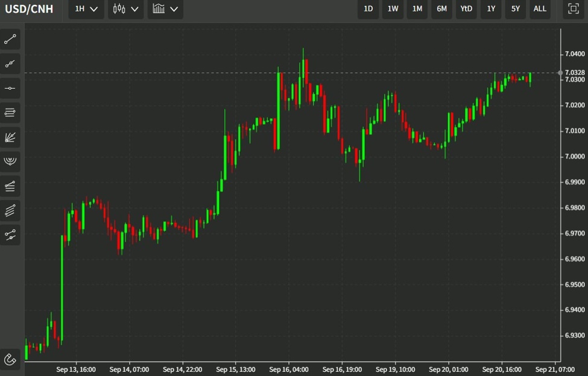Open the candlestick chart style dropdown
The width and height of the screenshot is (588, 376).
point(125,9)
